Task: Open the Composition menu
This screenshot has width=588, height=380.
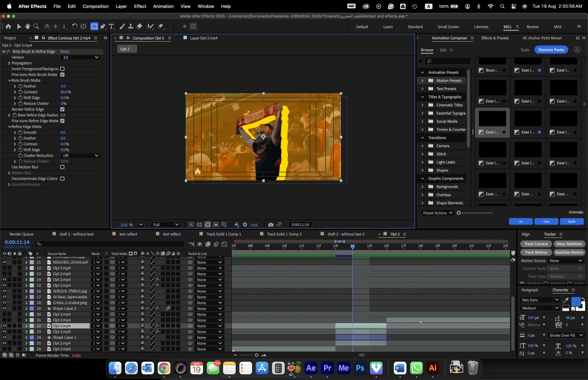Action: [96, 6]
